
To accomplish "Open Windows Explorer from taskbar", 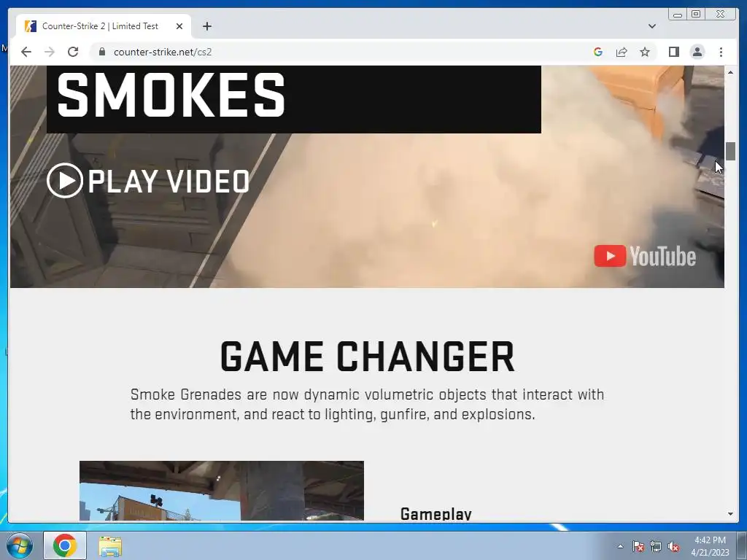I will pos(110,547).
